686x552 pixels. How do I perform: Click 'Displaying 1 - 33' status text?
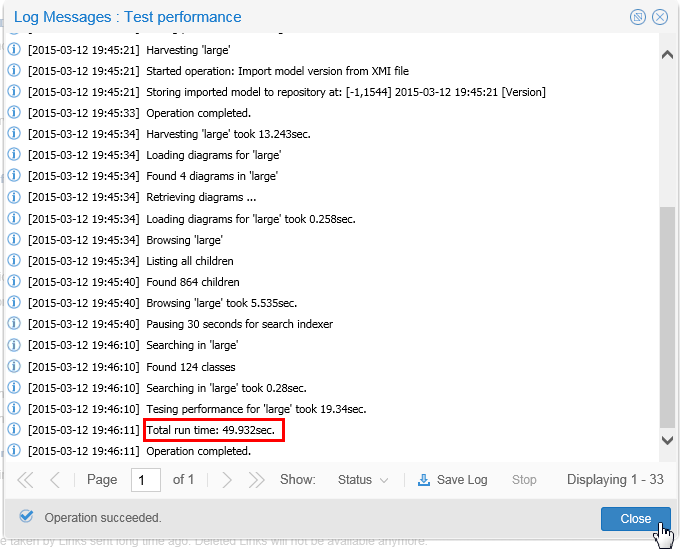(x=615, y=480)
